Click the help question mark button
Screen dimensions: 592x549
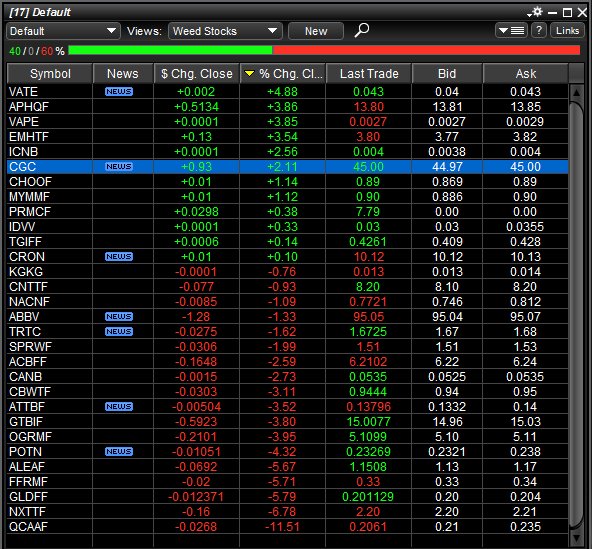click(539, 31)
